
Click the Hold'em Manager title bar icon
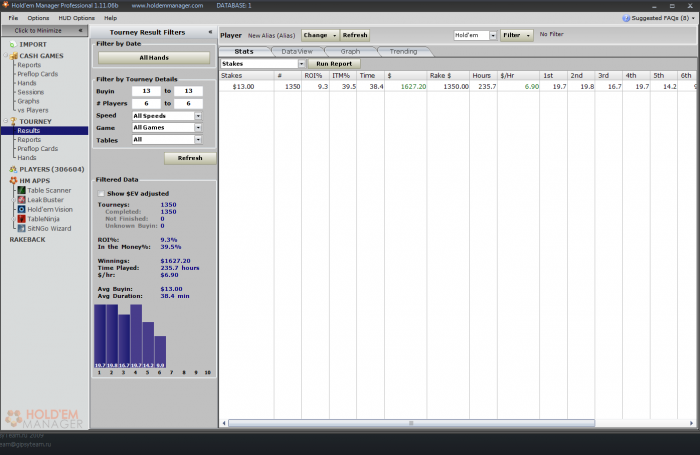(5, 5)
